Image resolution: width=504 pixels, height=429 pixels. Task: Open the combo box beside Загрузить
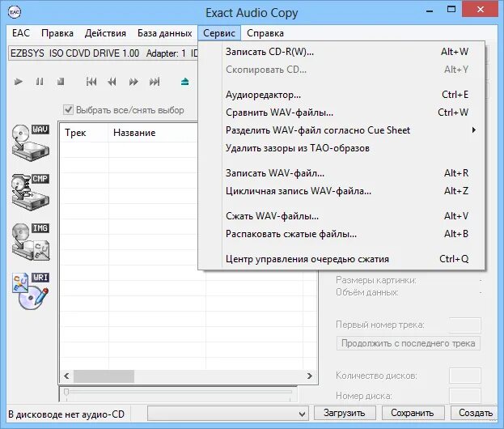pos(228,414)
